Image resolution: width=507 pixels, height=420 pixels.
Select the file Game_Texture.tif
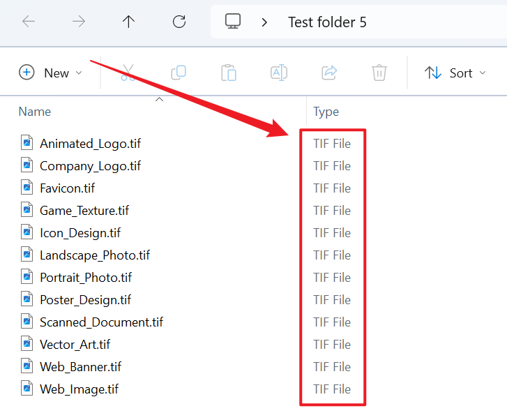[x=84, y=210]
